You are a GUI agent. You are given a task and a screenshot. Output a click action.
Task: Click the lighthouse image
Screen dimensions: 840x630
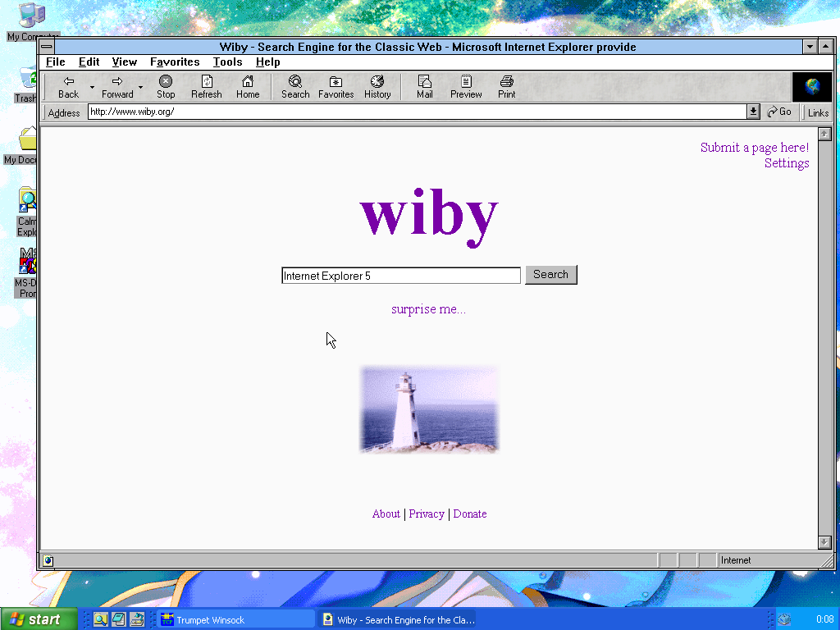click(x=429, y=409)
